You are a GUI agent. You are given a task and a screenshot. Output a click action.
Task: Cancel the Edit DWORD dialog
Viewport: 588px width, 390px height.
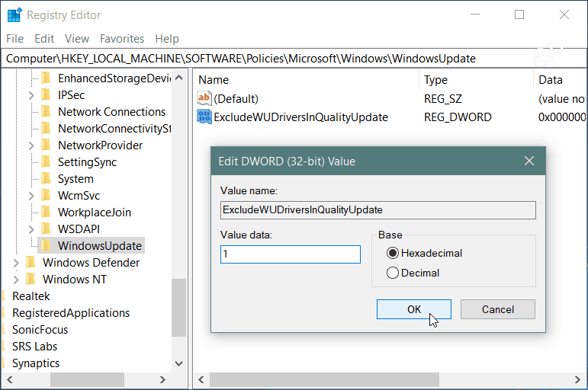pos(498,309)
